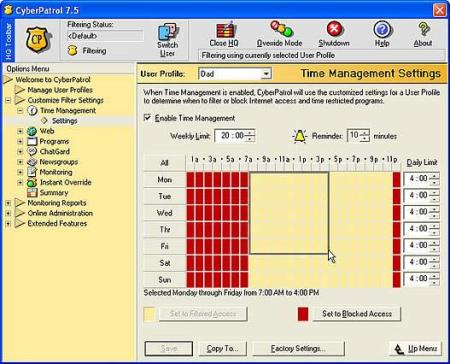The image size is (450, 364).
Task: Click Set to Blocked Access button
Action: [x=357, y=314]
